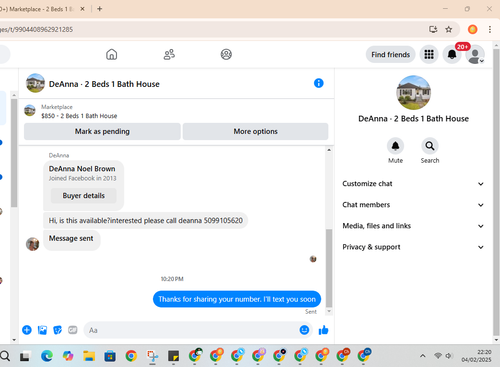
Task: Open the account profile menu avatar
Action: 475,54
